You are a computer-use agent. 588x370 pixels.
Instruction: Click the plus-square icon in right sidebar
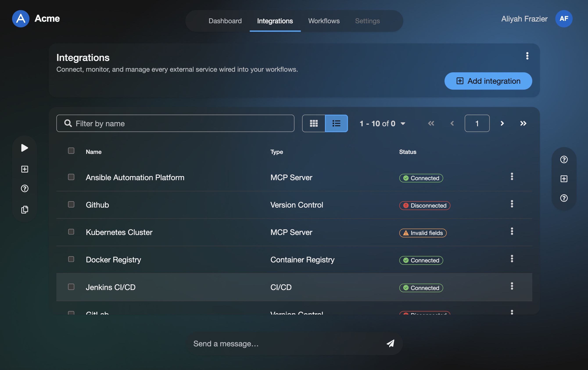click(x=564, y=179)
